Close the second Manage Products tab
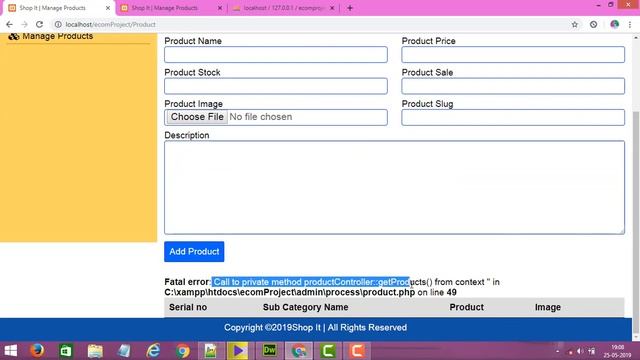Screen dimensions: 640x360 220,8
